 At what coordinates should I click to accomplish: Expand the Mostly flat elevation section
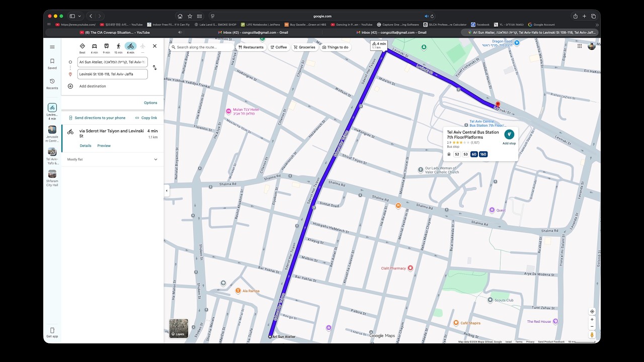(x=112, y=159)
